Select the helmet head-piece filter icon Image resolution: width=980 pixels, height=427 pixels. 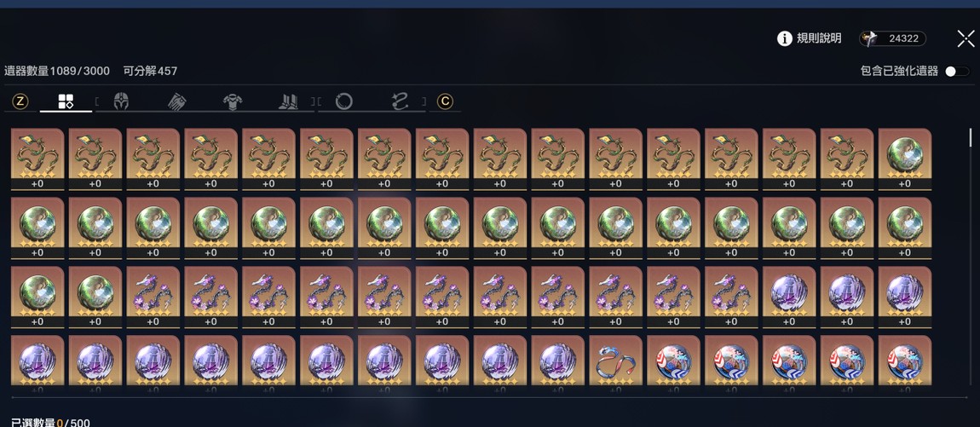coord(121,101)
